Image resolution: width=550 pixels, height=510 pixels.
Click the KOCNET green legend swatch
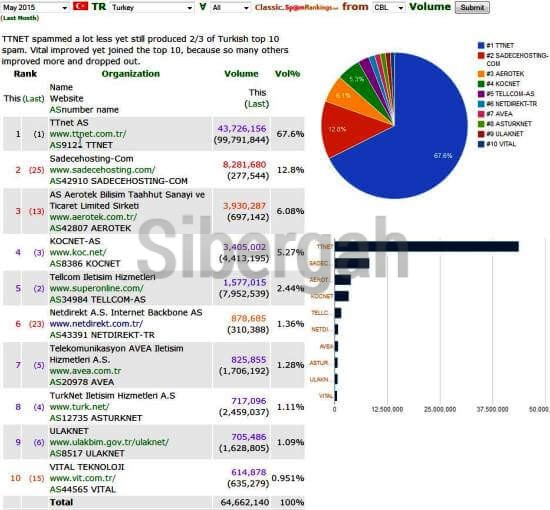481,84
